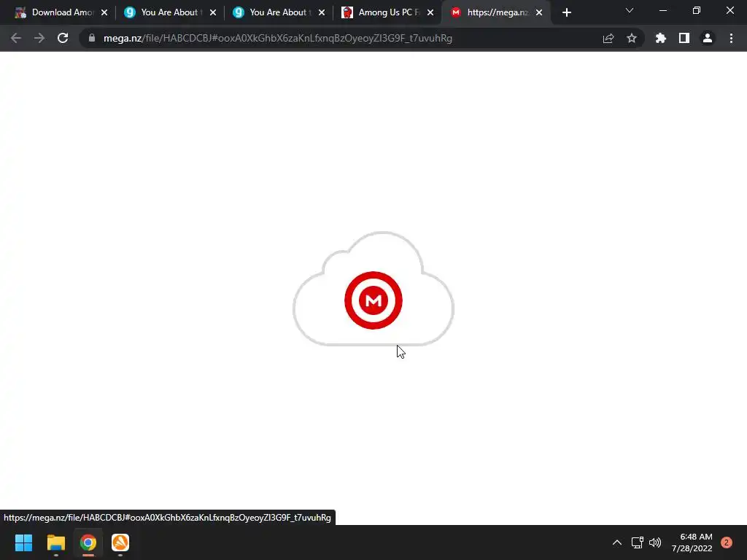This screenshot has width=747, height=560.
Task: Open the Windows Start menu
Action: coord(23,542)
